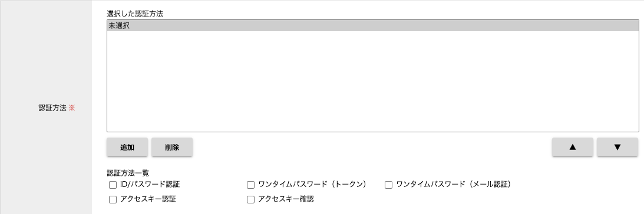Click the 認証方法一覧 heading
The height and width of the screenshot is (214, 644).
click(x=128, y=173)
